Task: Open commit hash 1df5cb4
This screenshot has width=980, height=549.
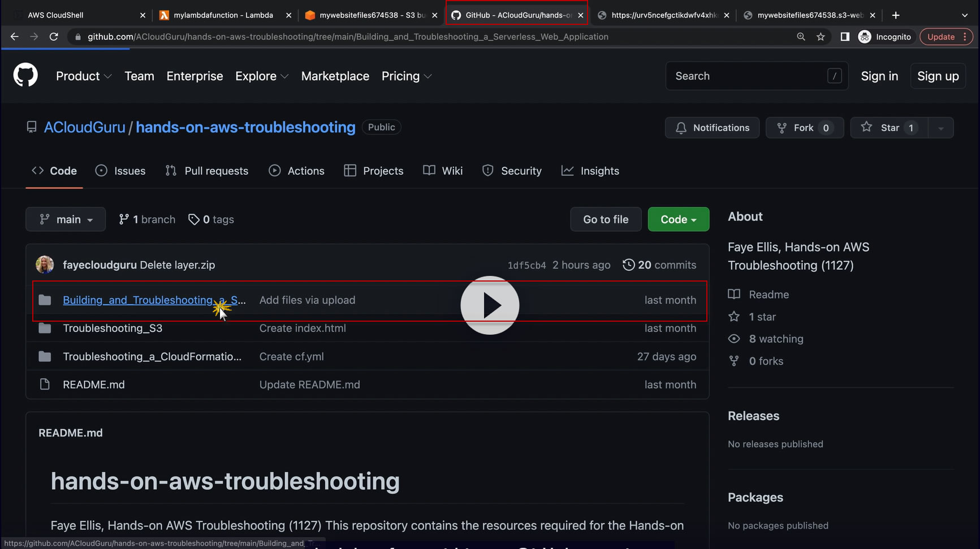Action: pyautogui.click(x=526, y=265)
